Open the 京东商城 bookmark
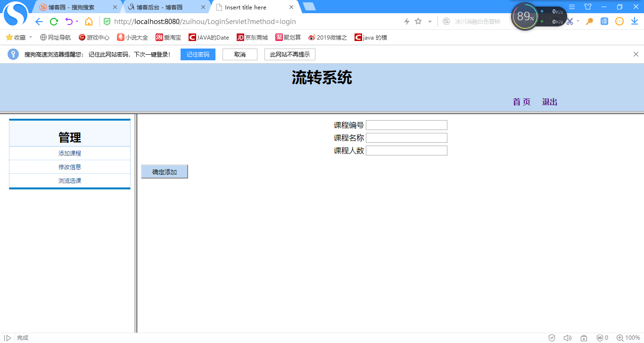The image size is (644, 343). point(252,37)
